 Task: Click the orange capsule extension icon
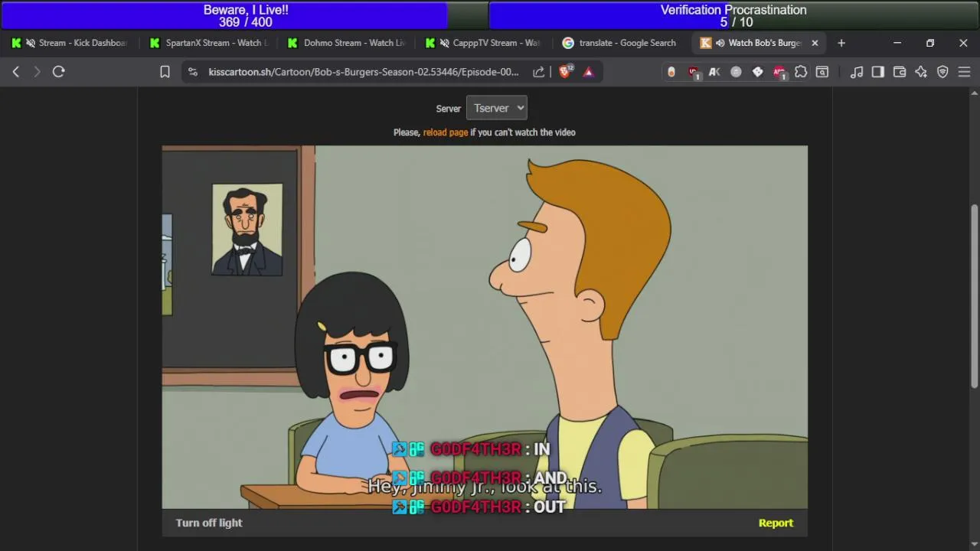click(671, 72)
